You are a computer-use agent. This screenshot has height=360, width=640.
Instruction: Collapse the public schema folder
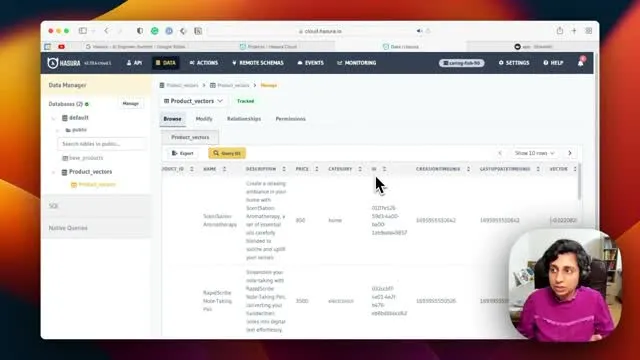coord(58,130)
